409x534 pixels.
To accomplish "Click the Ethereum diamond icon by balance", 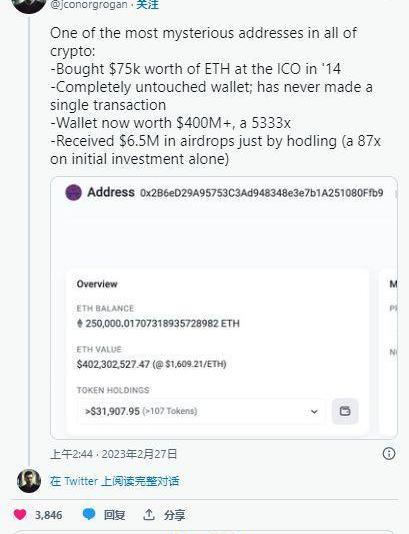I will point(80,323).
